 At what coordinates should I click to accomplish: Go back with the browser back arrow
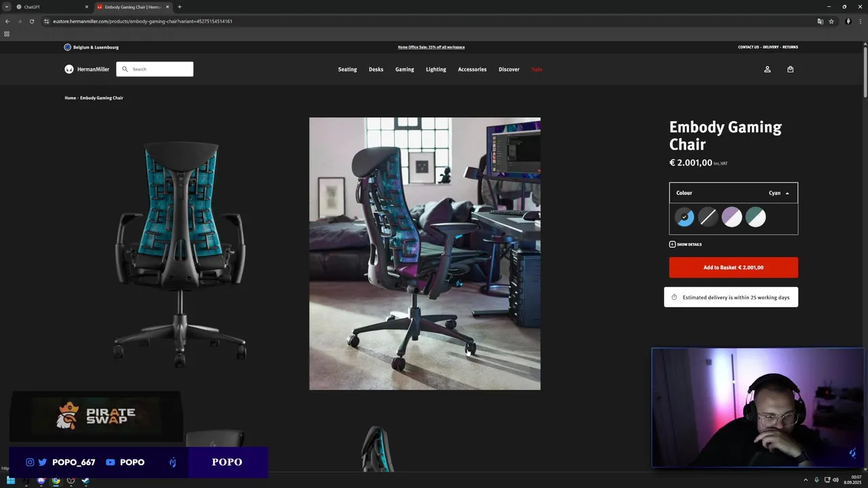coord(7,21)
